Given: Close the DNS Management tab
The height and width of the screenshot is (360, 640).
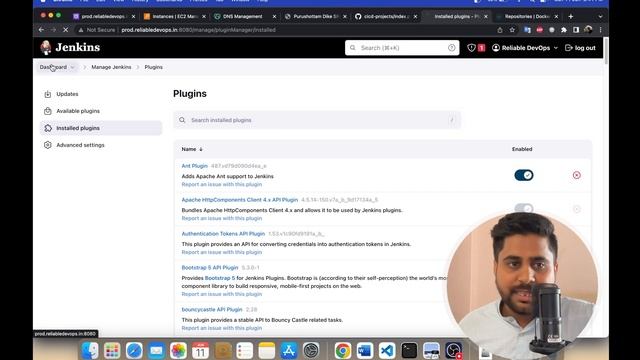Looking at the screenshot, I should pyautogui.click(x=274, y=16).
